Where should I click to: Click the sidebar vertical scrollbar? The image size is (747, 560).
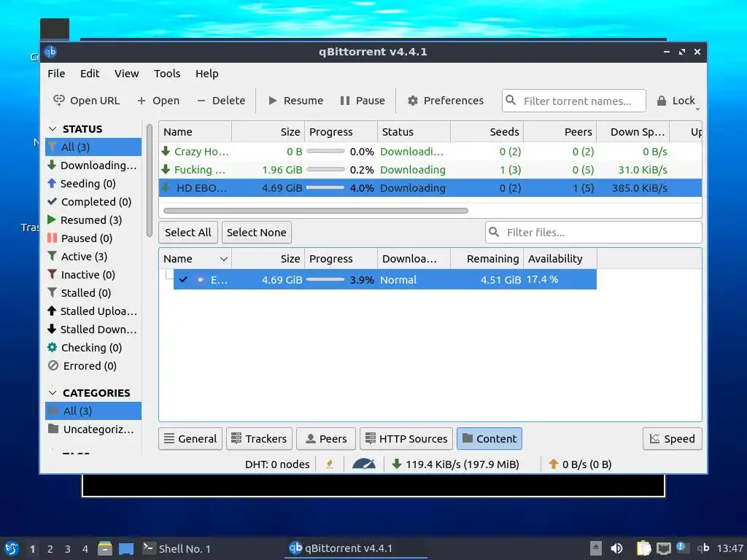(149, 181)
